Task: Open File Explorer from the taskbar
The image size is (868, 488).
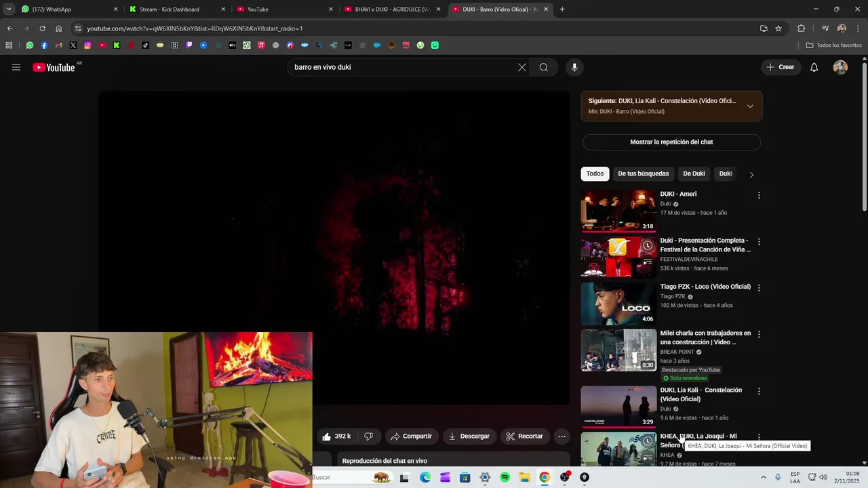Action: [525, 477]
